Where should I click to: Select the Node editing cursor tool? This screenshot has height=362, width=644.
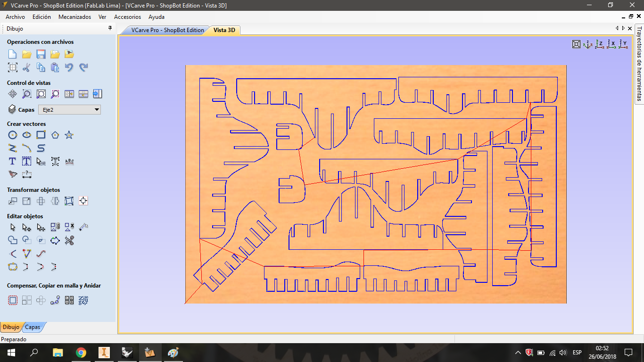click(27, 227)
